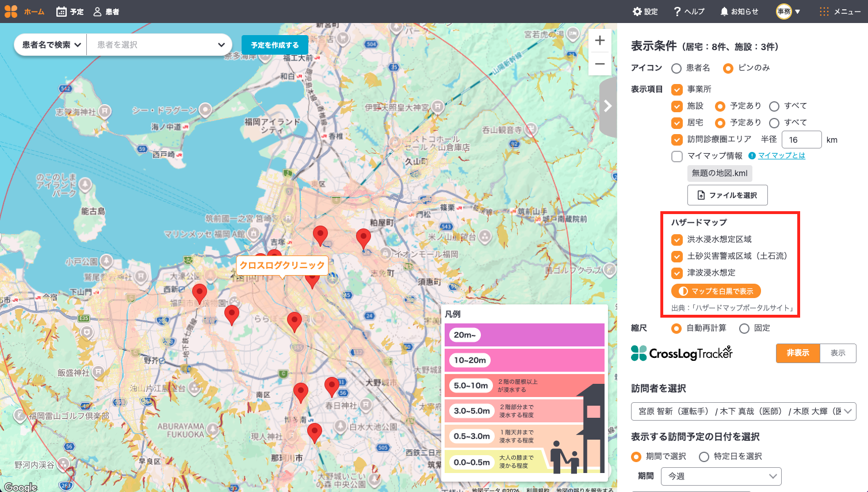This screenshot has width=868, height=492.
Task: Select the 患者名 icon radio button
Action: 676,68
